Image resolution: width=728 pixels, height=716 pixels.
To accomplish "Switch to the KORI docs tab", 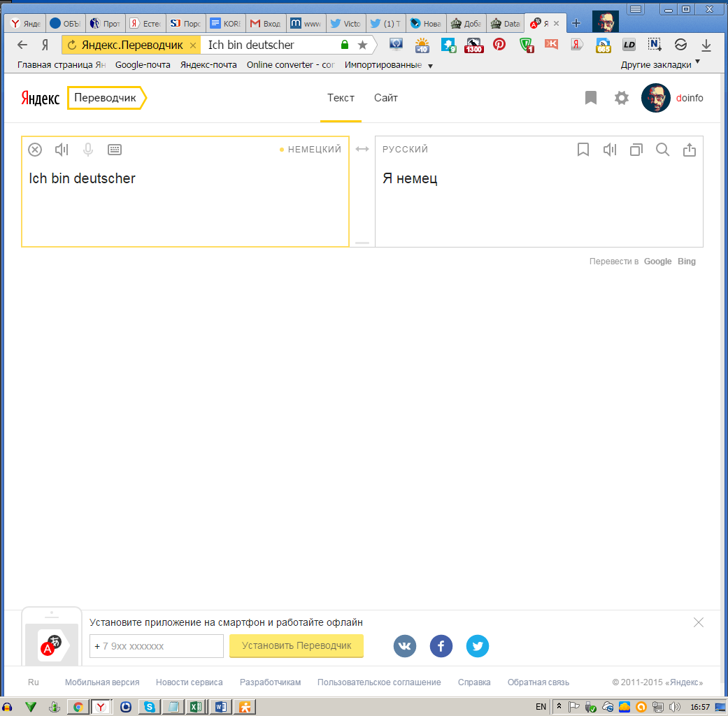I will [x=226, y=23].
